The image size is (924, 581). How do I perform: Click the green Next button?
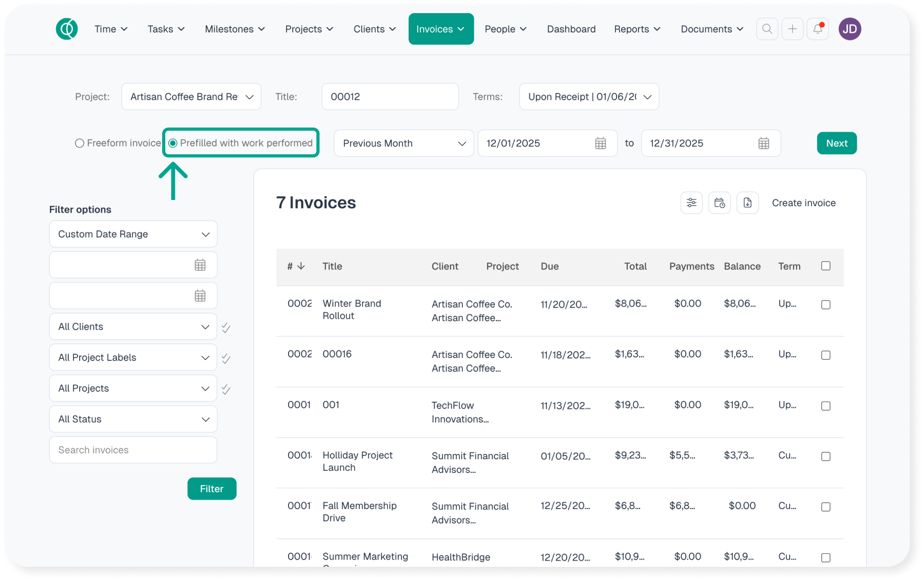[836, 143]
